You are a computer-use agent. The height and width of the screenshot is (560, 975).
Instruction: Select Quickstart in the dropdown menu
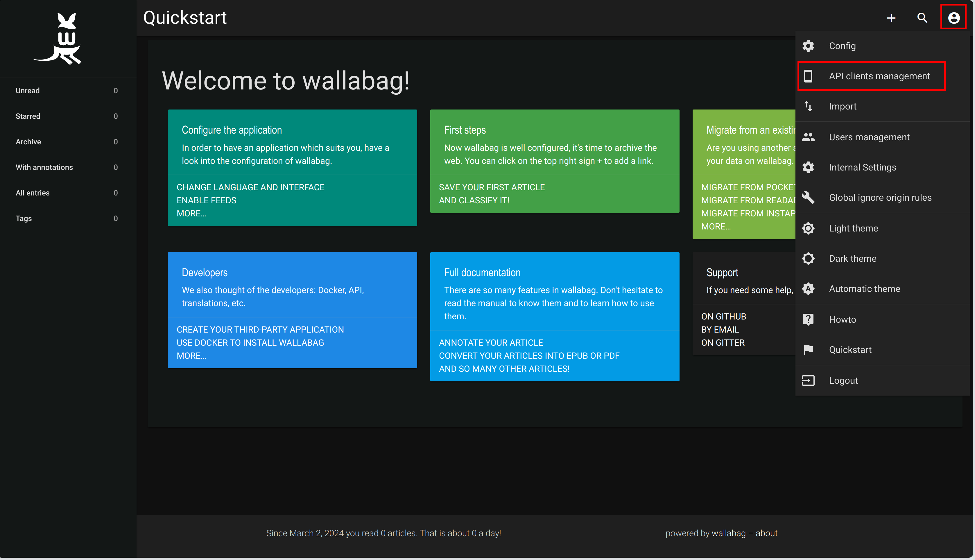[x=882, y=350]
